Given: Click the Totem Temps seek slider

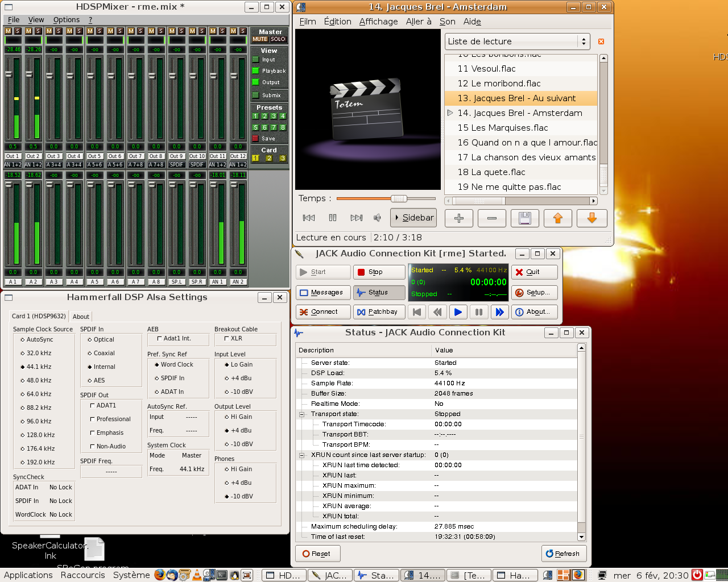Looking at the screenshot, I should coord(386,198).
